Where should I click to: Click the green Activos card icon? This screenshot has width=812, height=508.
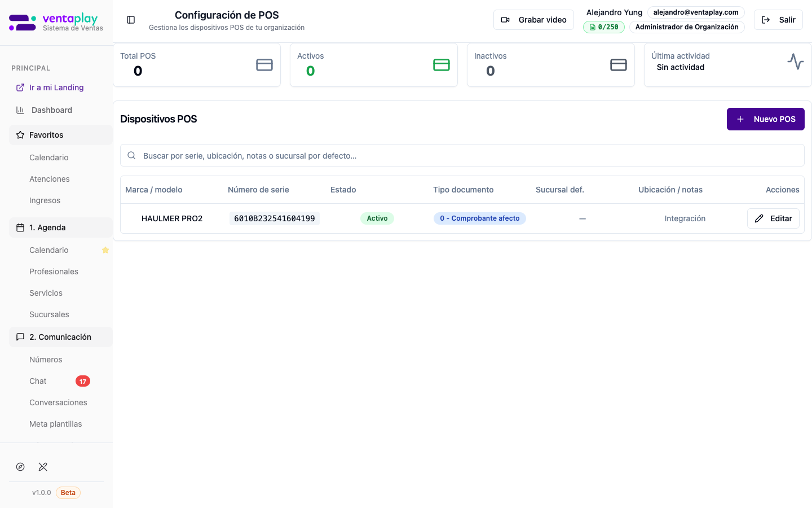point(441,65)
